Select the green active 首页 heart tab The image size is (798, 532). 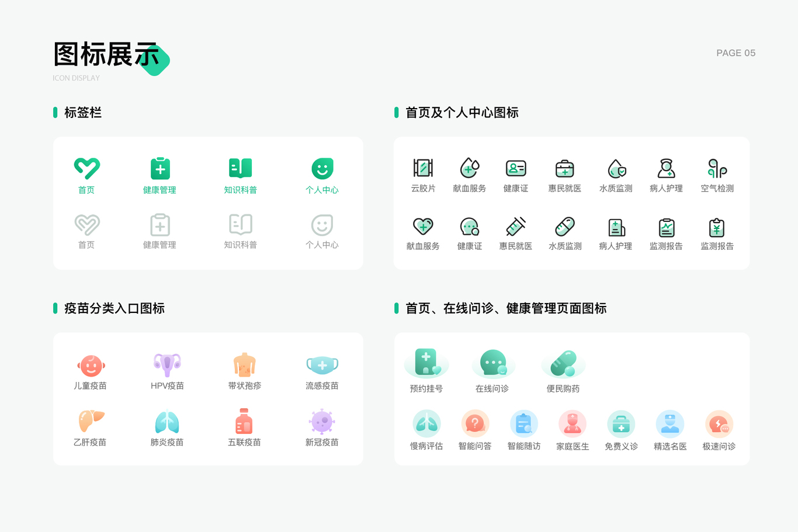86,169
